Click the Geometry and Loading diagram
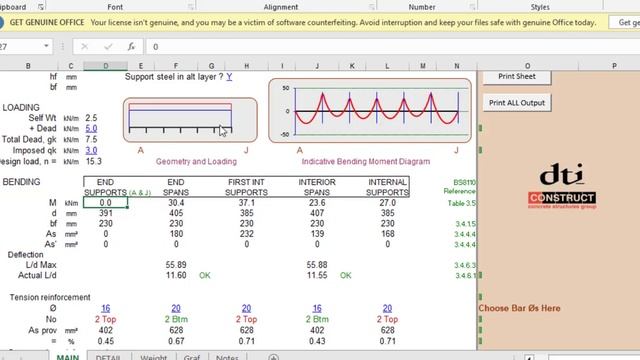 [x=190, y=120]
